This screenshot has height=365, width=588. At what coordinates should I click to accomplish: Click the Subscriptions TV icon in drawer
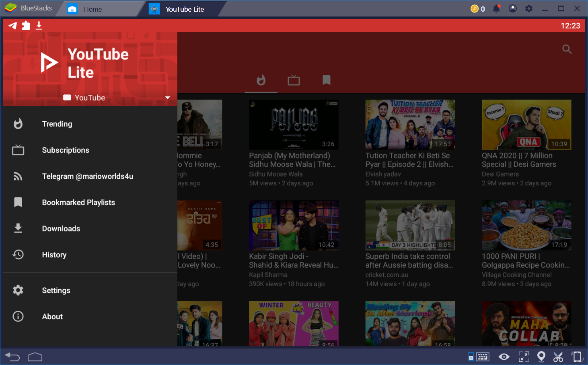18,150
